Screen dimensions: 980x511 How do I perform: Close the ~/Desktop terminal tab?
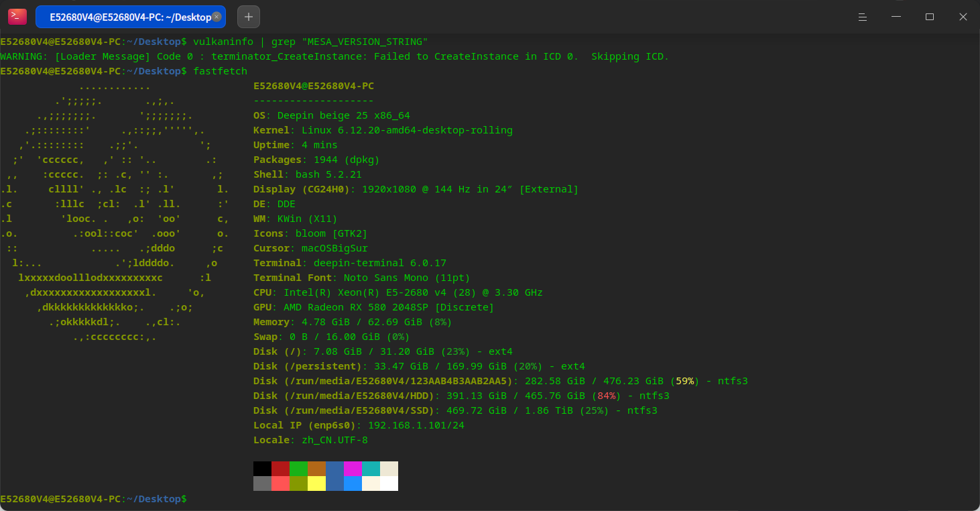pos(217,17)
